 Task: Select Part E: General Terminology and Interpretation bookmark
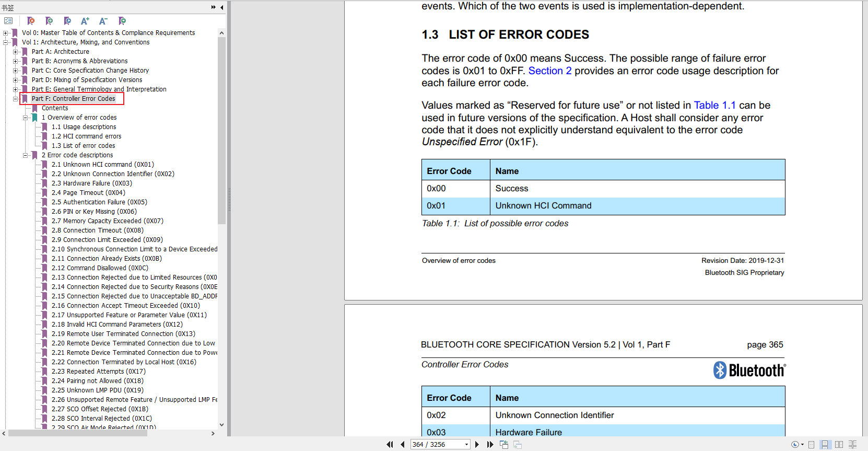(x=99, y=89)
